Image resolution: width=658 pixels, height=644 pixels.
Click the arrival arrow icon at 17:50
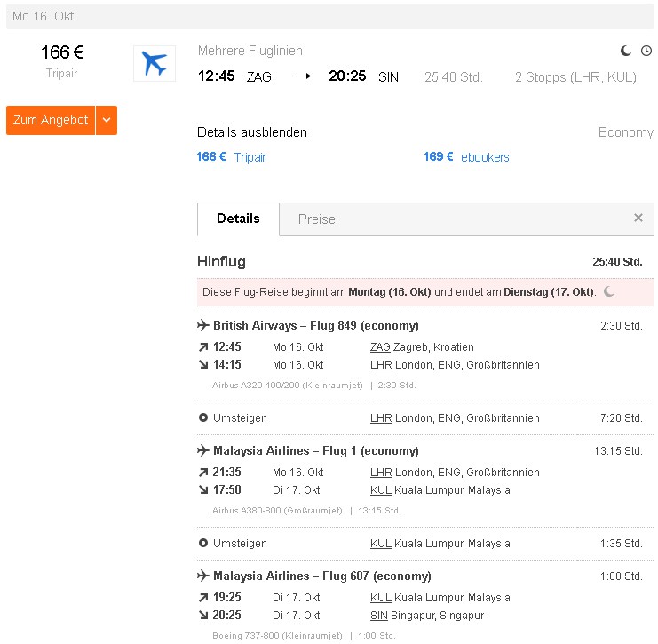point(203,489)
